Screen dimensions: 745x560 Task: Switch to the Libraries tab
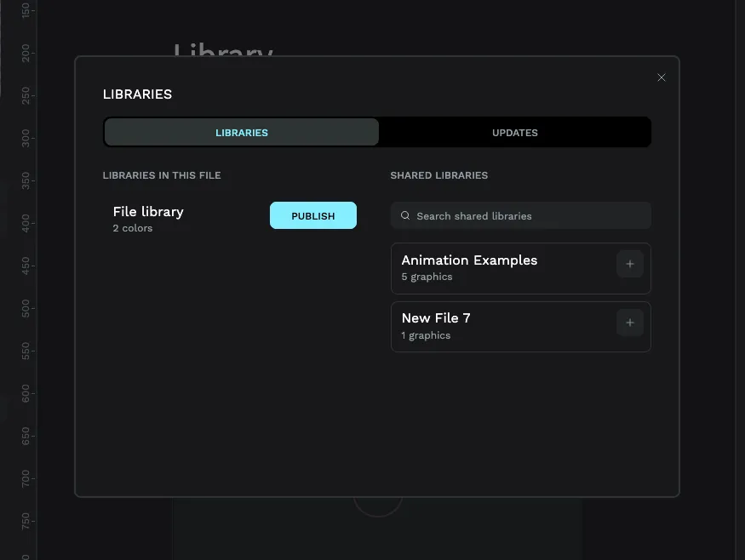(241, 133)
